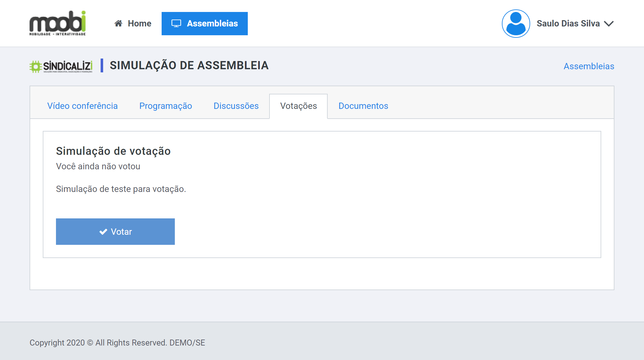Expand the dropdown arrow next to Saulo Dias Silva
This screenshot has height=360, width=644.
point(609,23)
